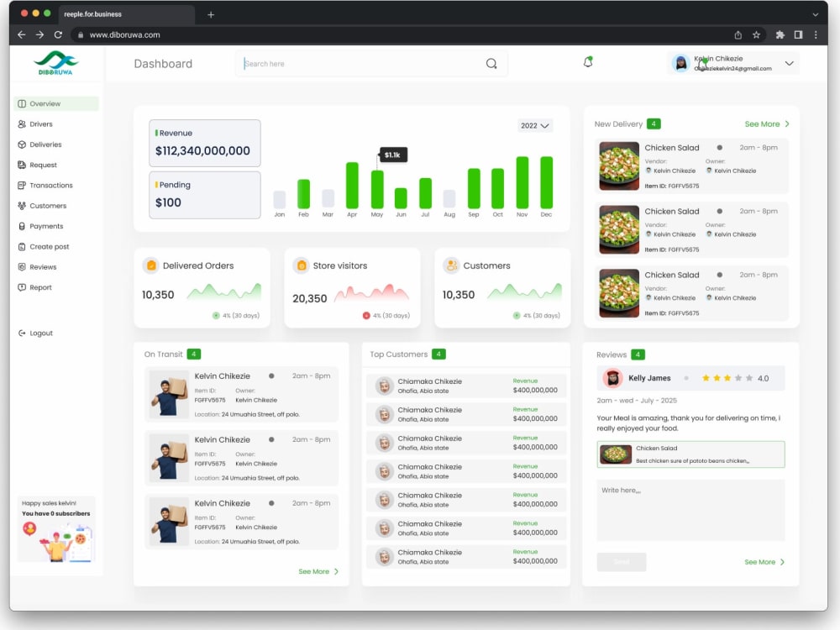Click the Report sidebar icon
The height and width of the screenshot is (630, 840).
[x=22, y=287]
